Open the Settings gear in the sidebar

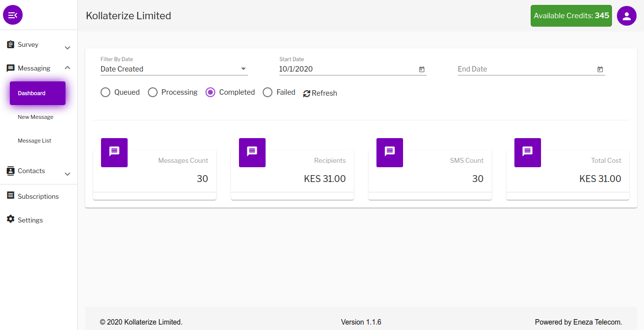(10, 219)
